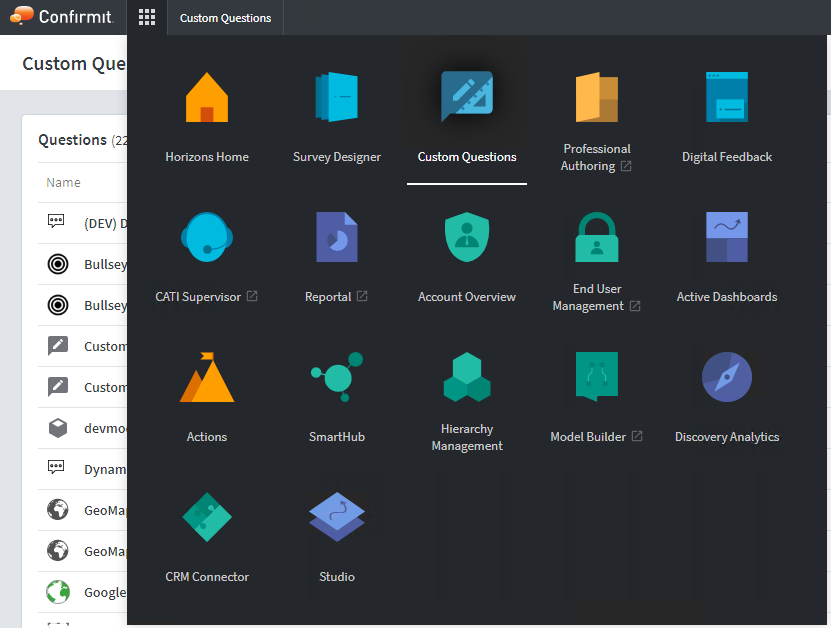Click the Google row globe icon
This screenshot has width=831, height=628.
point(58,592)
